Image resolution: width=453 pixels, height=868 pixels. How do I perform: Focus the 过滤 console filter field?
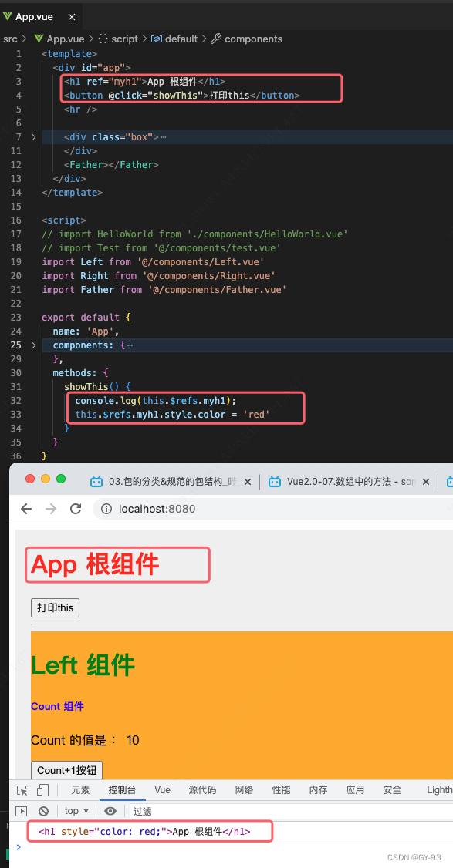(291, 811)
